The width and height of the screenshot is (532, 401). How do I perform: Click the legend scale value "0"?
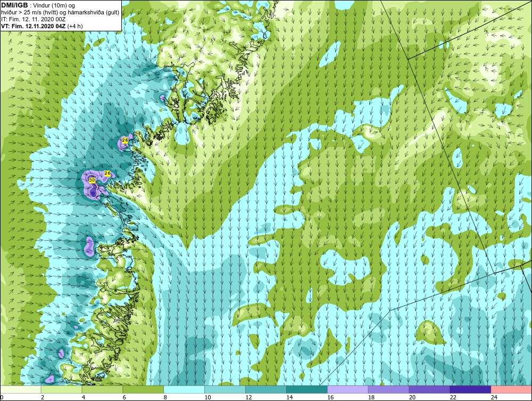[x=2, y=397]
